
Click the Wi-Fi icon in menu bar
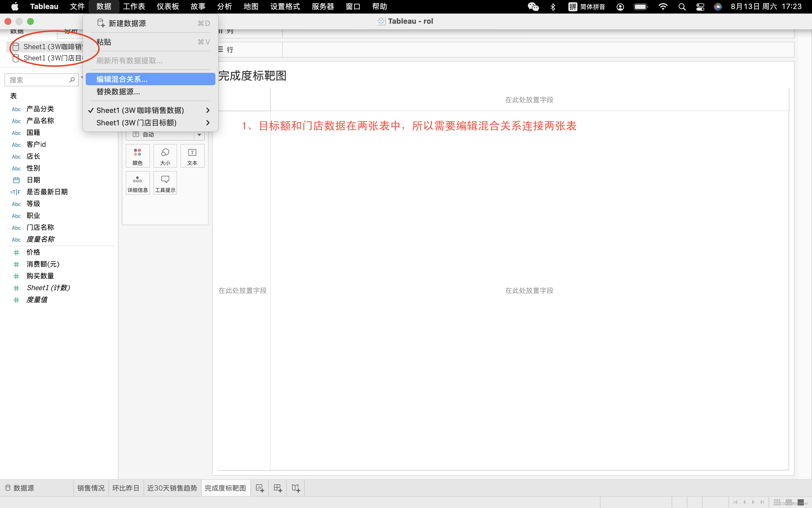pyautogui.click(x=663, y=7)
